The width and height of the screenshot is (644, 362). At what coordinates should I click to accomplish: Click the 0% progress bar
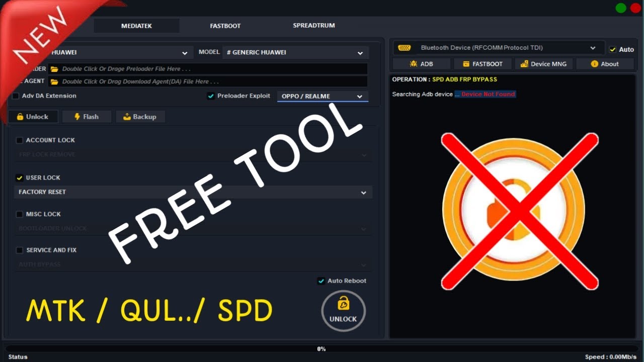321,348
